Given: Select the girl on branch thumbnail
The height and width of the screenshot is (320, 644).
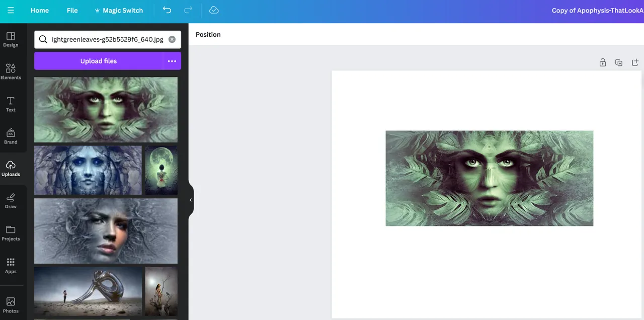Looking at the screenshot, I should pyautogui.click(x=162, y=291).
